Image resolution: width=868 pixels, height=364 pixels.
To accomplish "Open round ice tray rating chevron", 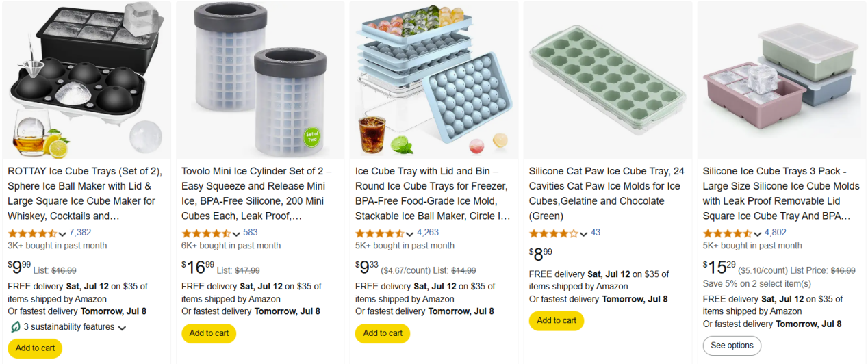I will point(410,234).
